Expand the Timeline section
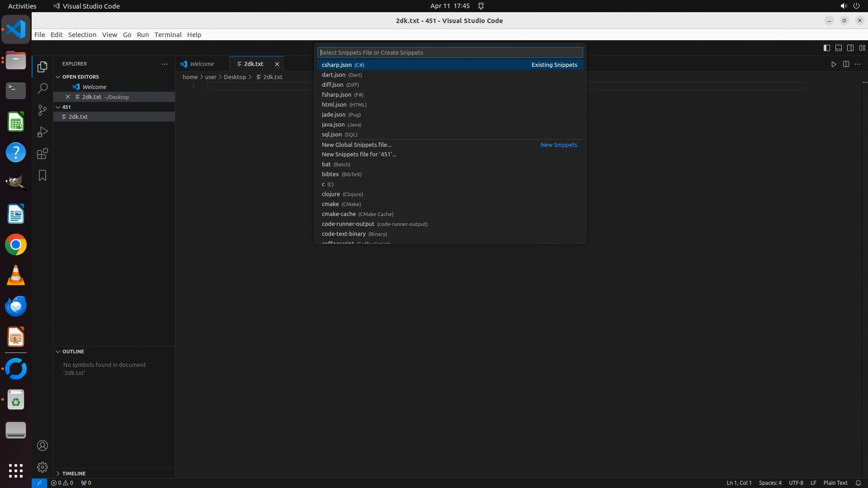The width and height of the screenshot is (868, 488). point(74,474)
